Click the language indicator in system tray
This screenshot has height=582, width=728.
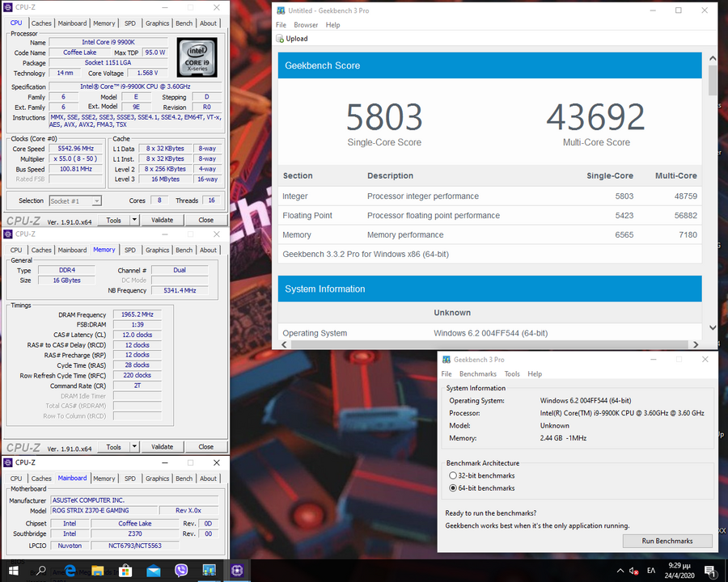[651, 571]
